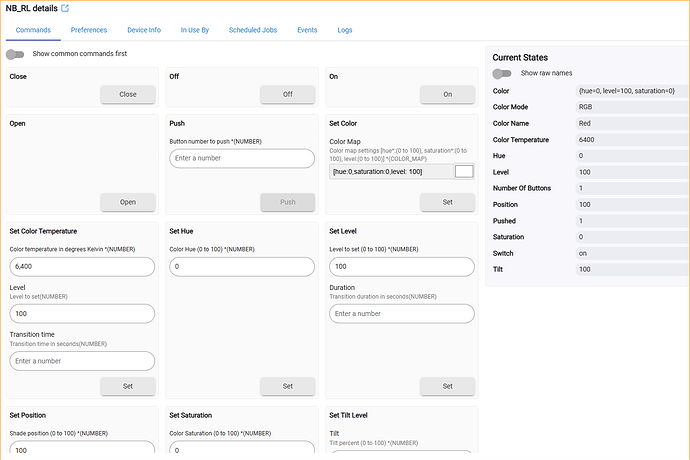The image size is (690, 460).
Task: Click Set button in Set Hue panel
Action: (x=287, y=386)
